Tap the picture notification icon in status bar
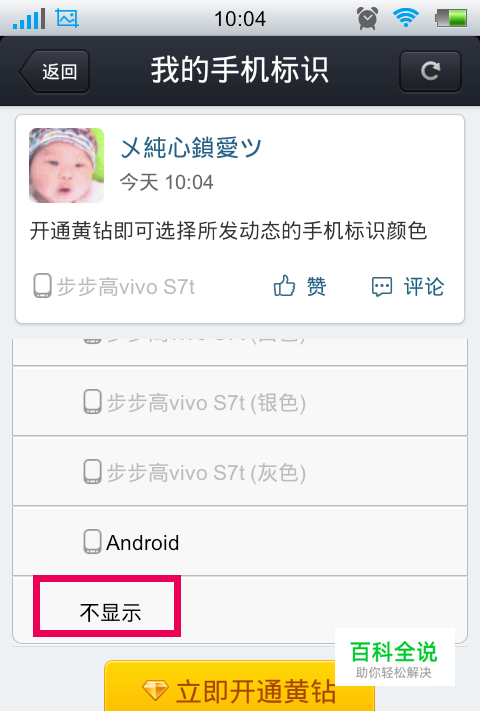 [67, 18]
